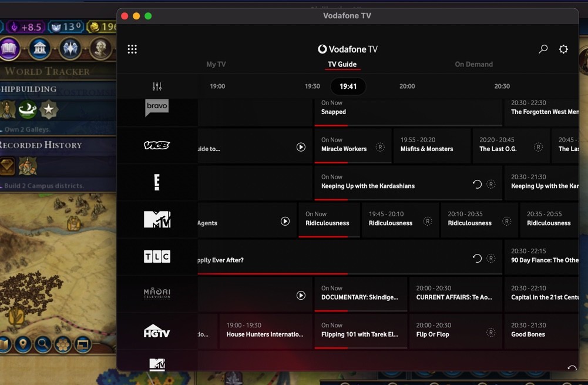Toggle recording on TLC 'Ever After?' program
The height and width of the screenshot is (385, 588).
point(491,259)
